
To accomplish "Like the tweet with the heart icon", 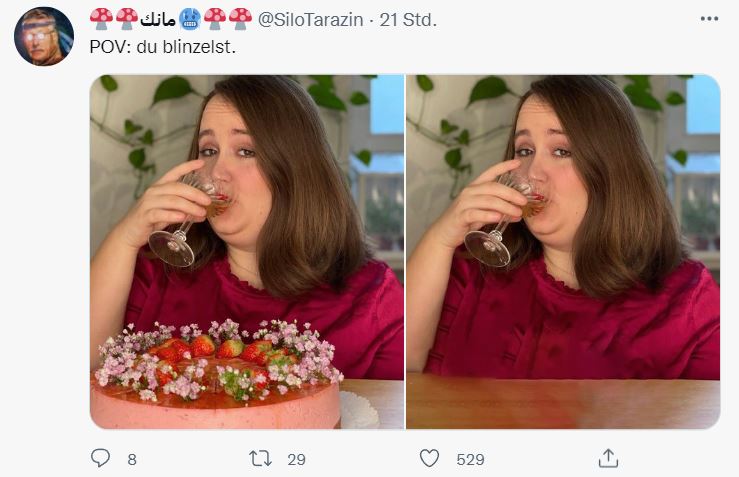I will click(x=429, y=458).
